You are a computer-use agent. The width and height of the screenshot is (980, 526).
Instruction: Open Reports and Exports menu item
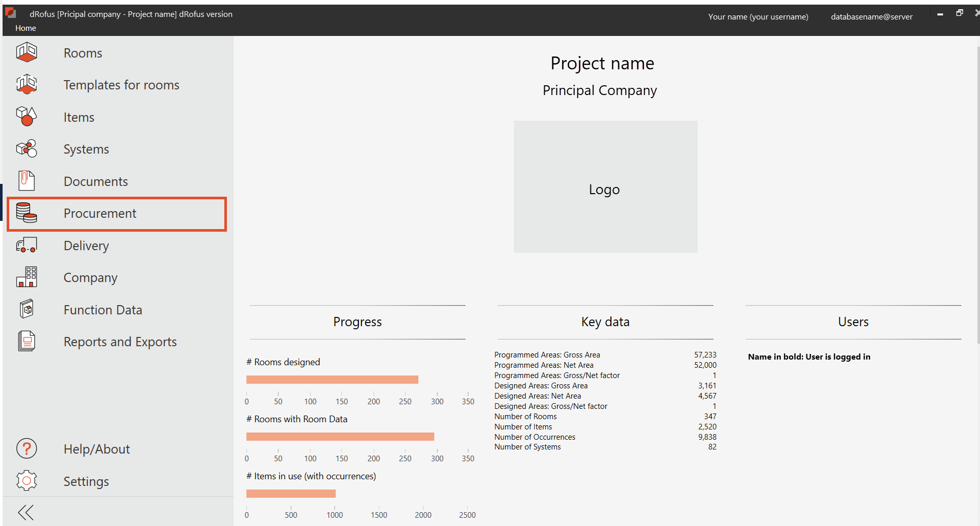click(x=120, y=342)
